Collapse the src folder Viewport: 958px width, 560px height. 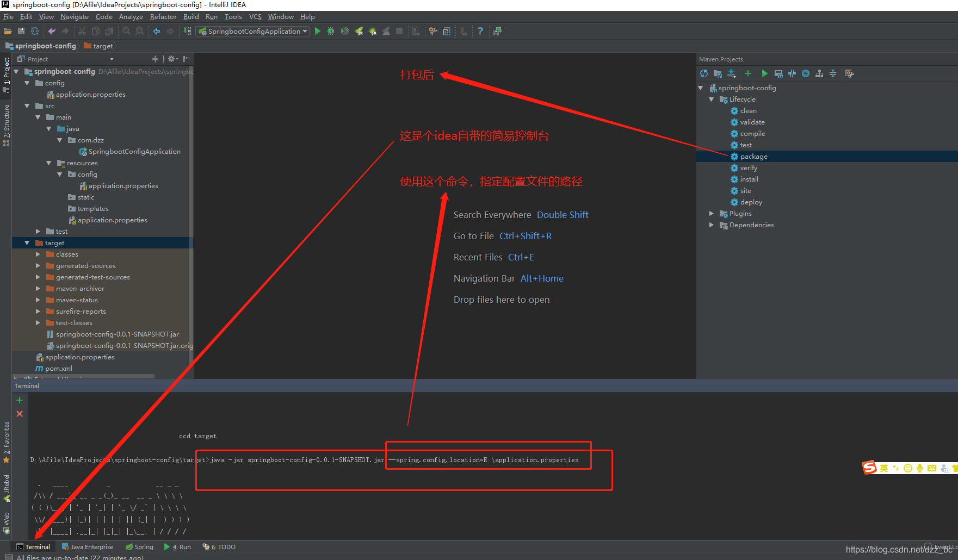(x=27, y=106)
